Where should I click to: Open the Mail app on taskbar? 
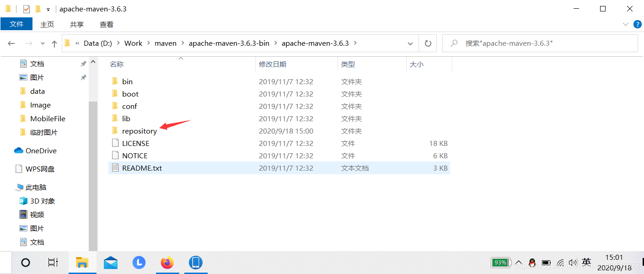111,263
